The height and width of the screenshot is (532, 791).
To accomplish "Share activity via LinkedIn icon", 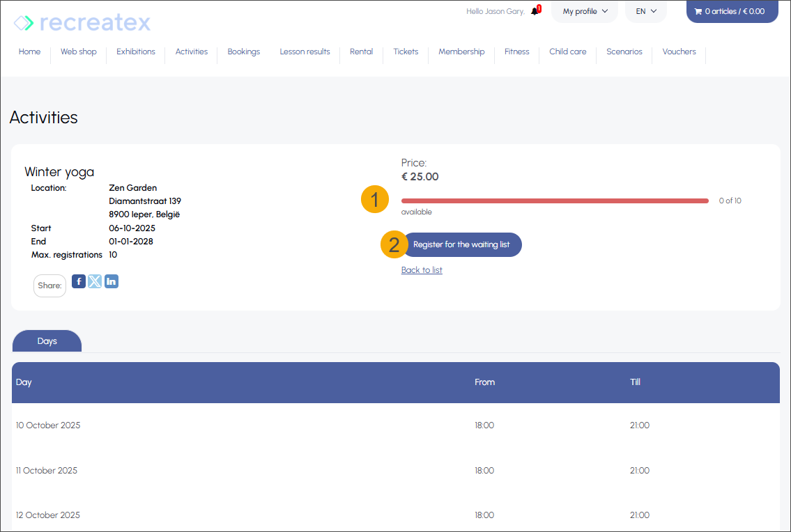I will click(x=112, y=281).
